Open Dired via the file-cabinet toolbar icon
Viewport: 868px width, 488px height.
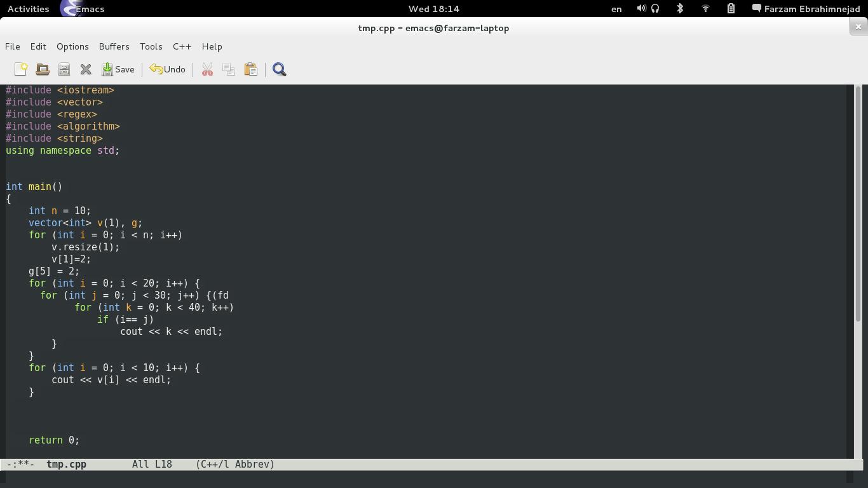pyautogui.click(x=64, y=69)
